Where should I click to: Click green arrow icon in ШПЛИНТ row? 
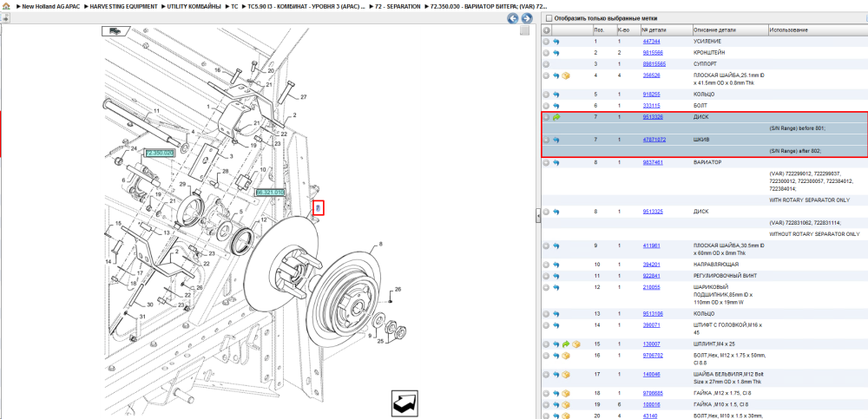click(x=566, y=344)
